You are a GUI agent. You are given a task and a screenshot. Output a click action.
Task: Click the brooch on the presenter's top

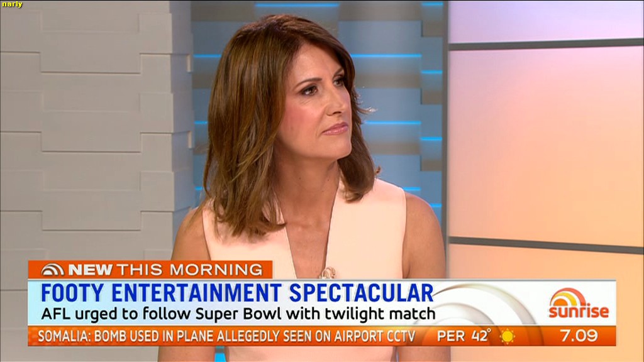tap(328, 273)
